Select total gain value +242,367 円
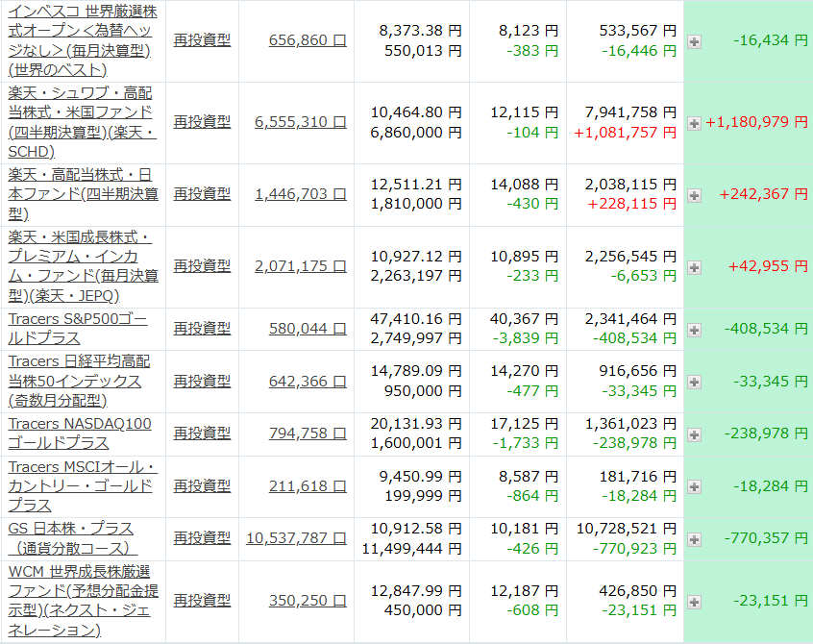This screenshot has height=644, width=813. click(763, 194)
